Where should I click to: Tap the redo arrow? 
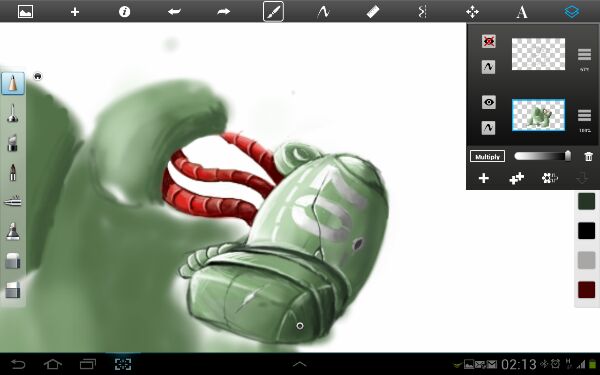(x=223, y=11)
